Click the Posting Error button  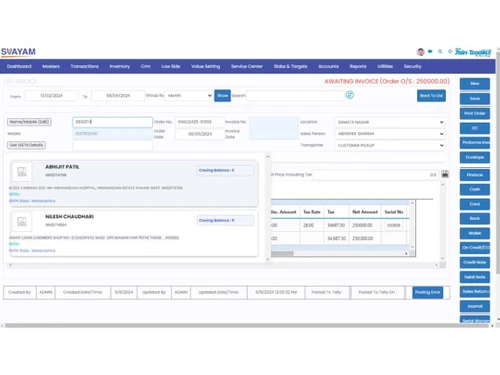(x=428, y=292)
